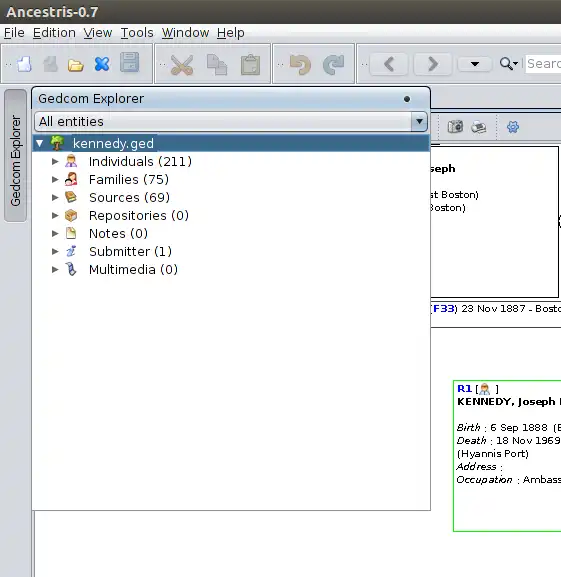Screen dimensions: 561x577
Task: Click the Individuals person icon
Action: pos(71,161)
